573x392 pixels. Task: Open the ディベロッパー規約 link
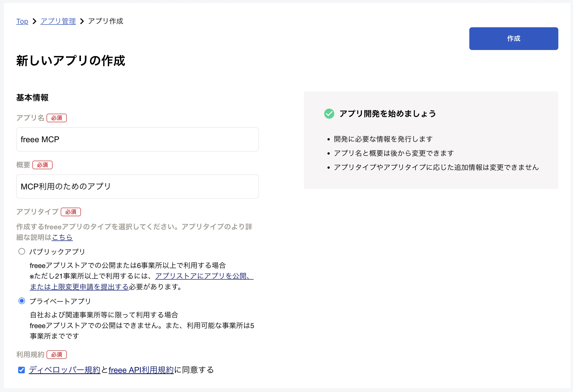click(x=65, y=370)
